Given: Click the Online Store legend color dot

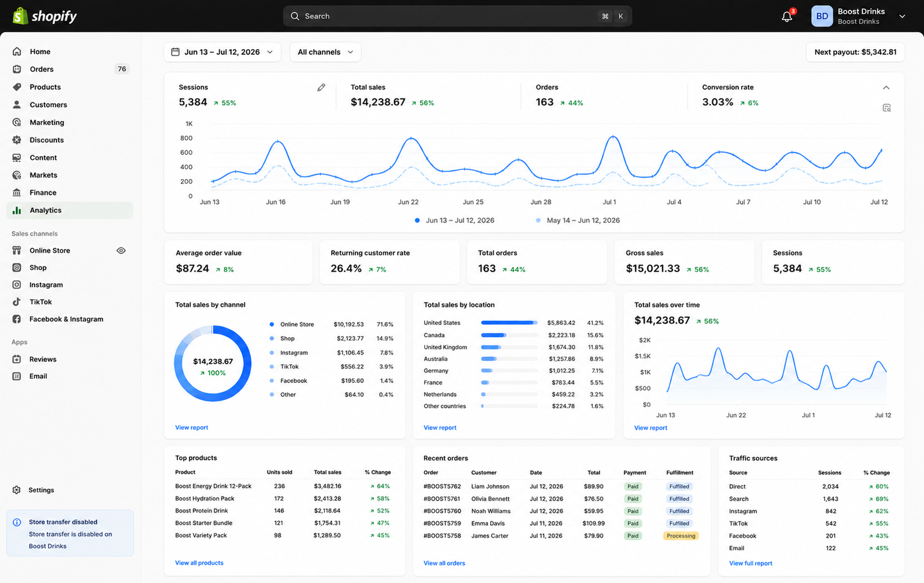Looking at the screenshot, I should (272, 324).
